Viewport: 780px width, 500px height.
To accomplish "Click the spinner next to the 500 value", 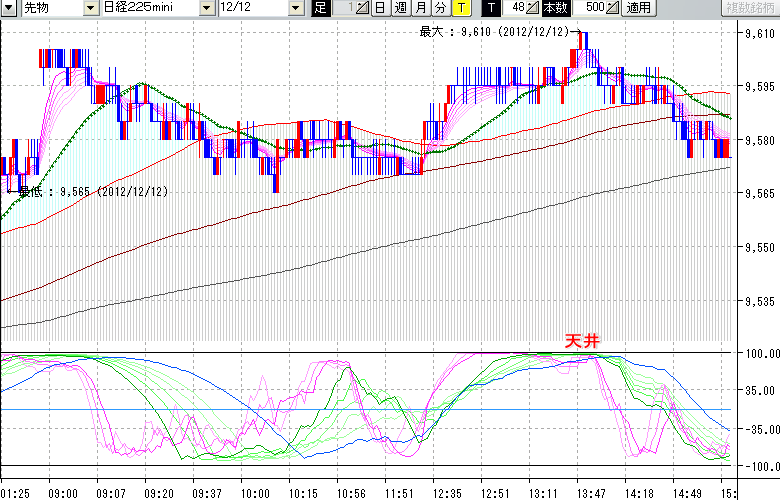I will (612, 8).
